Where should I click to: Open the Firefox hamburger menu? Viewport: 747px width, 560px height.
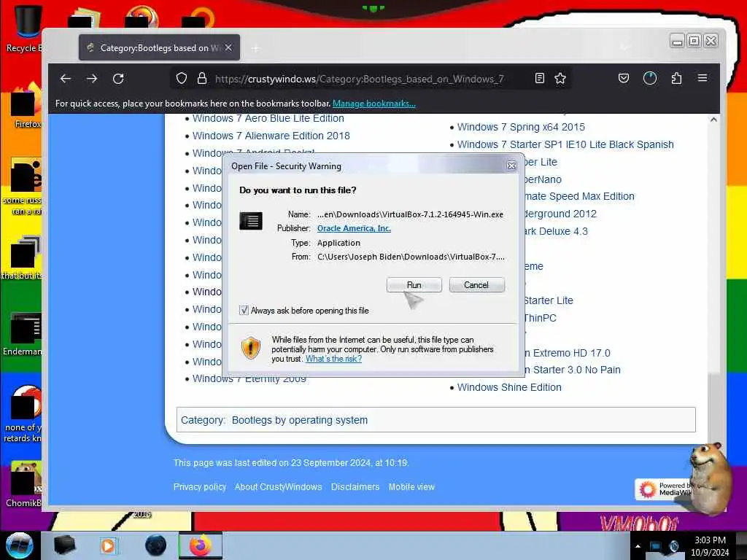coord(703,77)
